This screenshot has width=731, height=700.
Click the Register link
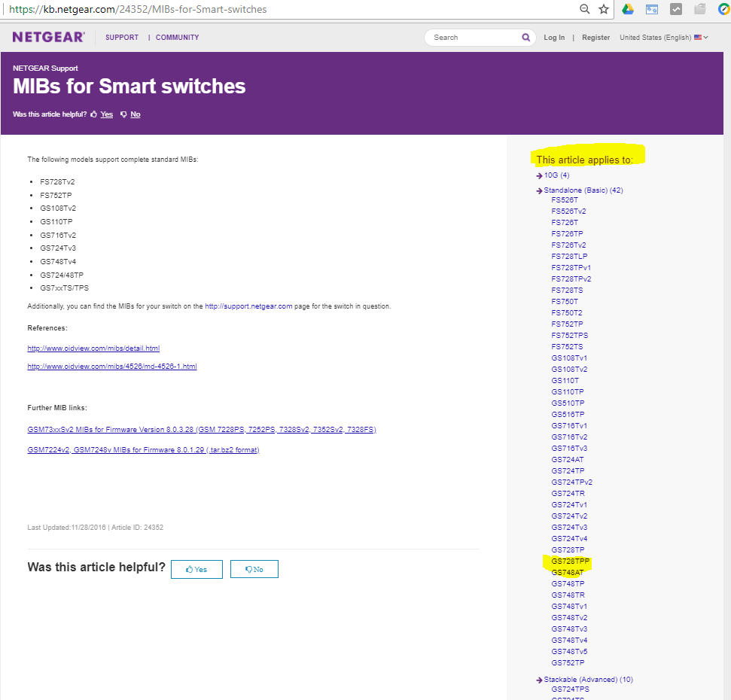coord(595,38)
